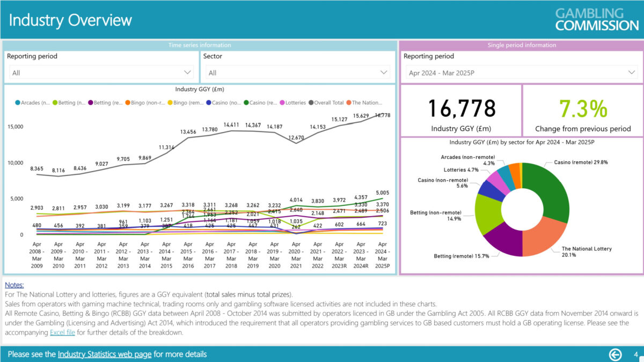644x362 pixels.
Task: Open the Excel file link
Action: coord(62,332)
